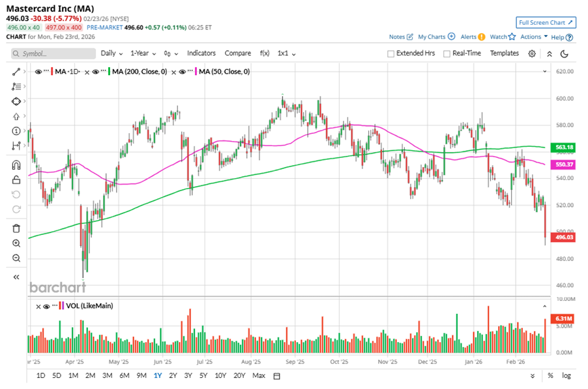Open the Daily frequency dropdown
The image size is (588, 389).
point(111,54)
